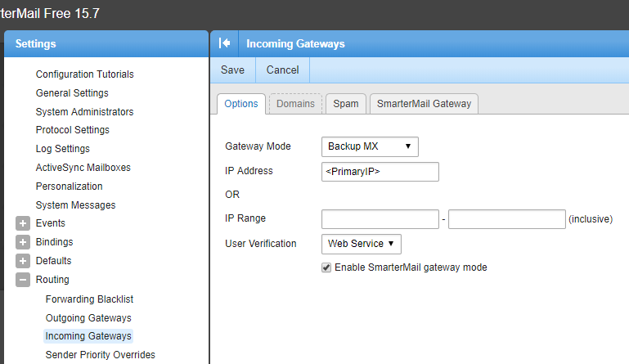629x364 pixels.
Task: Open Outgoing Gateways in the sidebar
Action: coord(88,317)
